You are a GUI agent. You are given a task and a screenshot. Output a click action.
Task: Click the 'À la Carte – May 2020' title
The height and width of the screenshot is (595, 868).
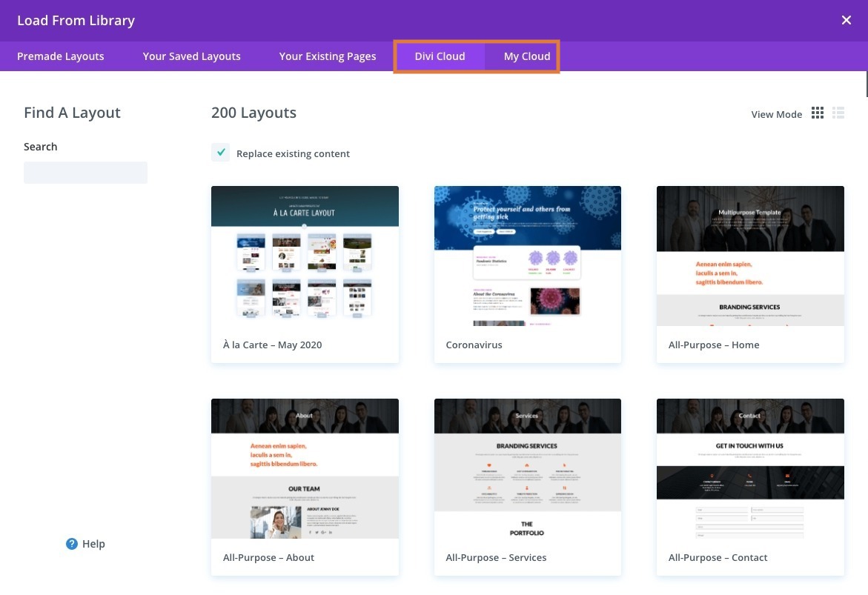pos(272,345)
